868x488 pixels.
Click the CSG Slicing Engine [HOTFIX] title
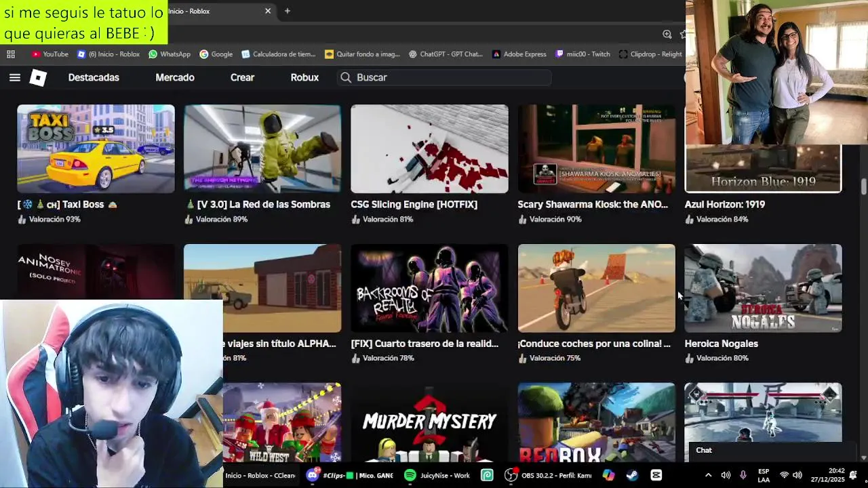click(x=414, y=204)
